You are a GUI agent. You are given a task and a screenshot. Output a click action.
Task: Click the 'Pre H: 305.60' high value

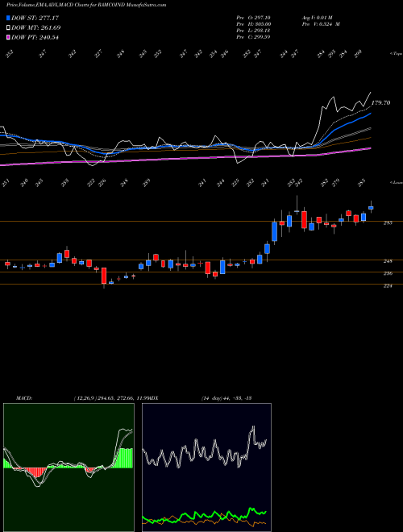click(253, 24)
